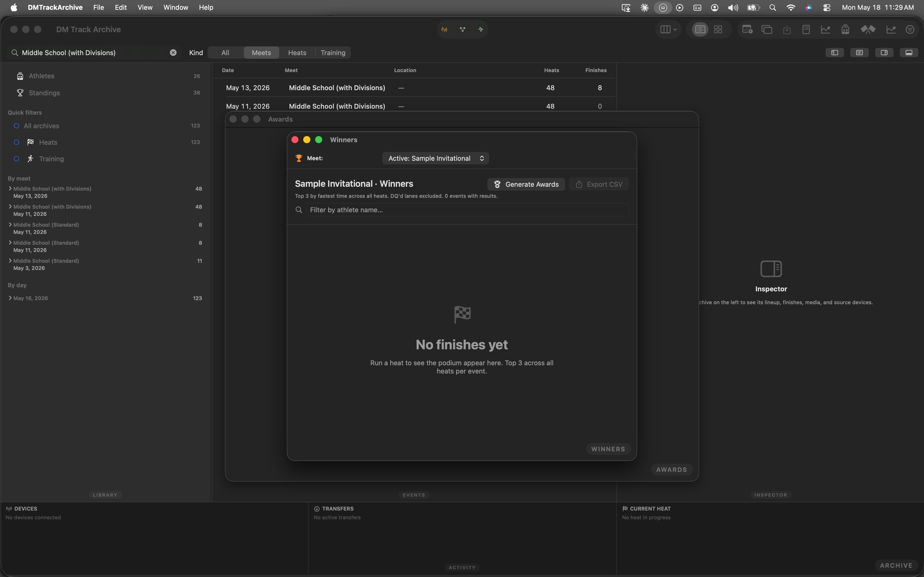Clear the search field with X icon
The height and width of the screenshot is (577, 924).
pyautogui.click(x=173, y=53)
